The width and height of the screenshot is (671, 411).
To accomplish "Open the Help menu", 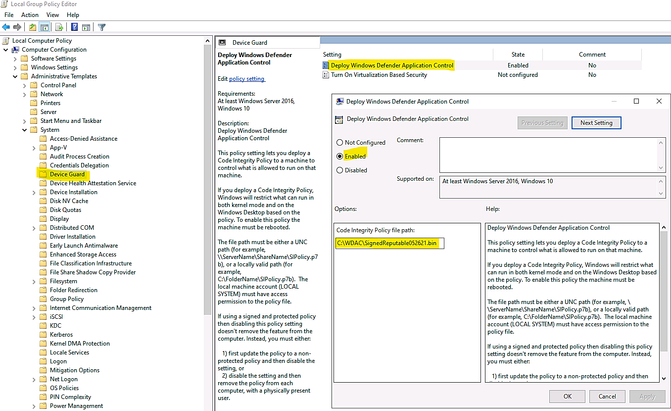I will tap(73, 15).
